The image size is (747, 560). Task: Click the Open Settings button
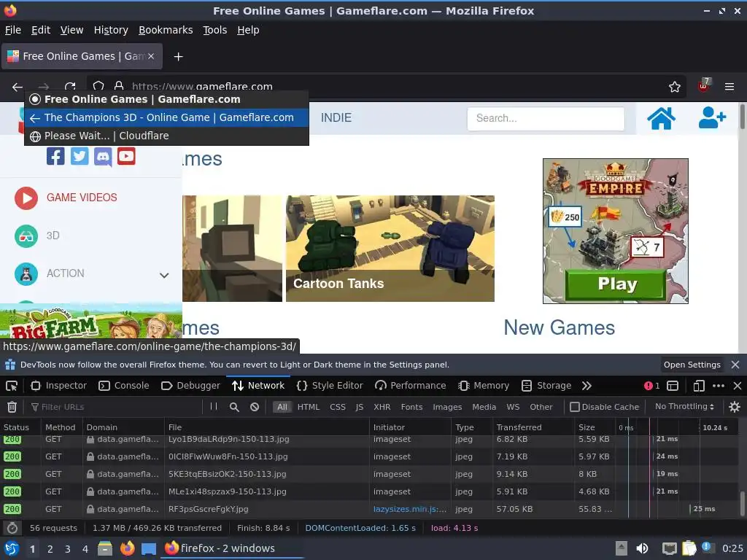coord(692,365)
